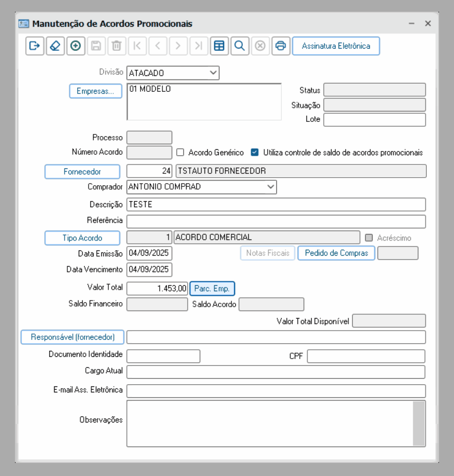The image size is (454, 476).
Task: Select 01 MODELO in the empresas list
Action: (150, 89)
